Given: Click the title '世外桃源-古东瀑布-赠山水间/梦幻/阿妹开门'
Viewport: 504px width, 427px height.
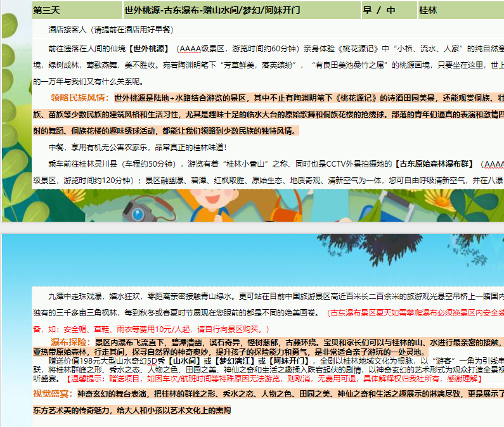Looking at the screenshot, I should coord(212,10).
